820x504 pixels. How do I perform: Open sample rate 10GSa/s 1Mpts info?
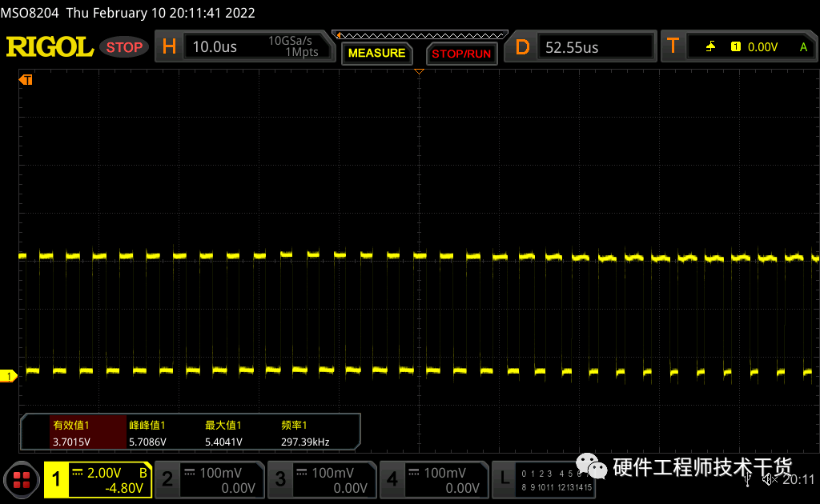point(293,46)
